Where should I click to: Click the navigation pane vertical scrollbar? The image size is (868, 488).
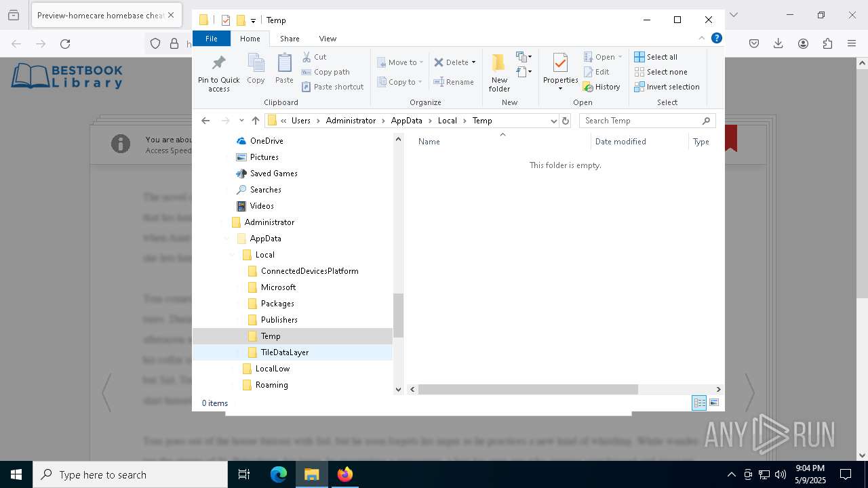(x=398, y=315)
